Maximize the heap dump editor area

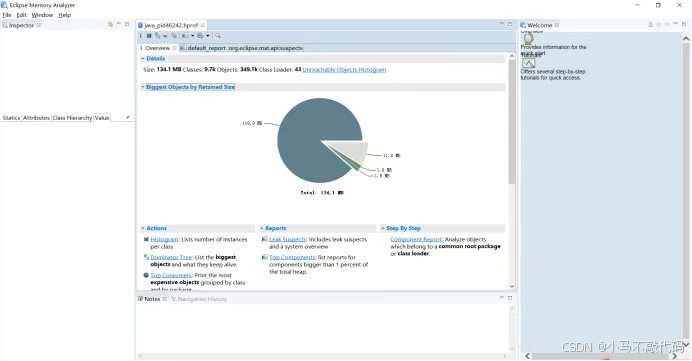point(510,24)
